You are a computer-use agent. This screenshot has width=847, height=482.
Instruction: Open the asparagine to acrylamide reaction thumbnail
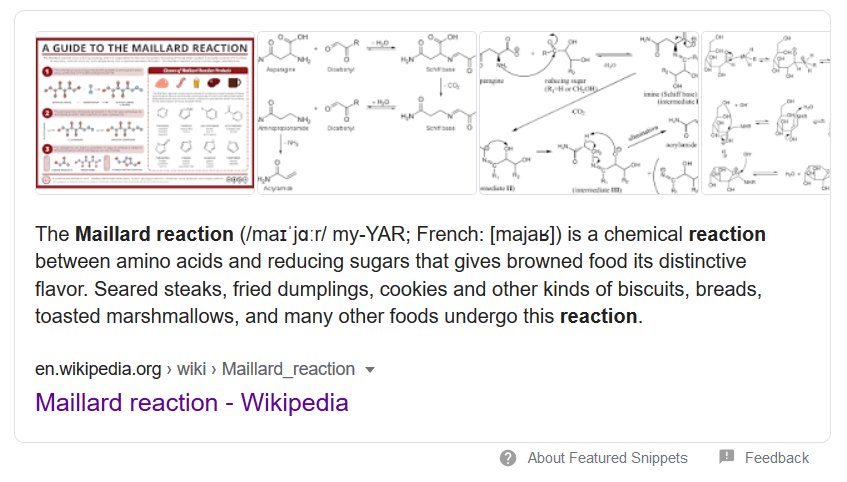pyautogui.click(x=367, y=112)
